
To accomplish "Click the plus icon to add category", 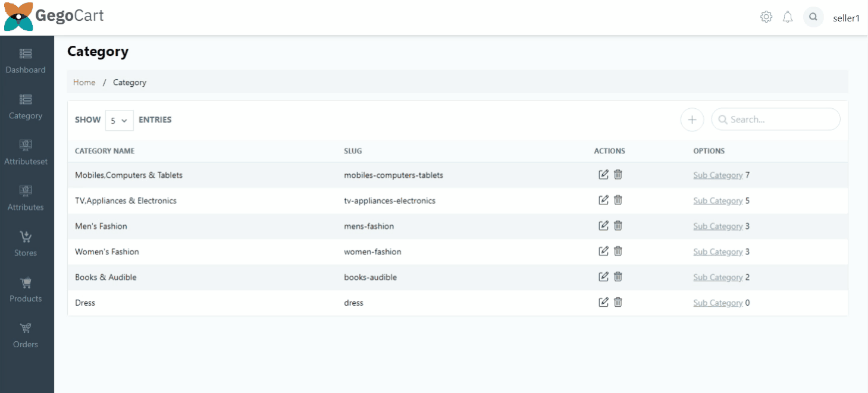I will tap(692, 120).
